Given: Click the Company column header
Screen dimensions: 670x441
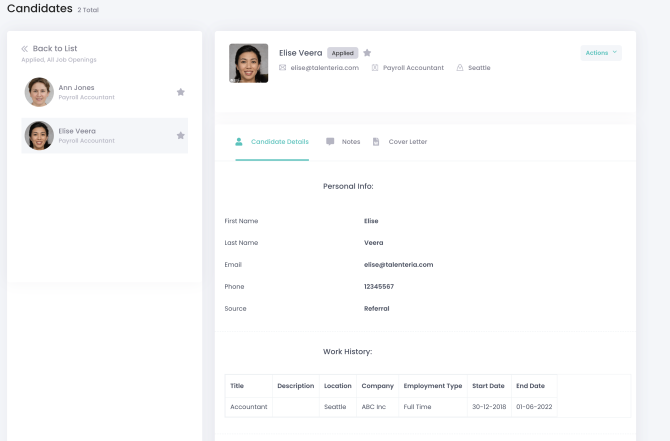Looking at the screenshot, I should point(377,386).
